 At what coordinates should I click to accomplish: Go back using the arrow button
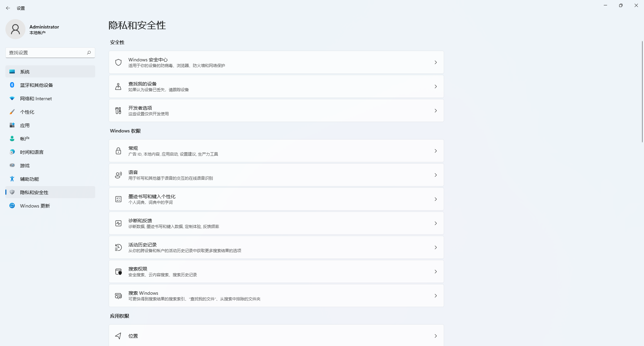coord(8,8)
